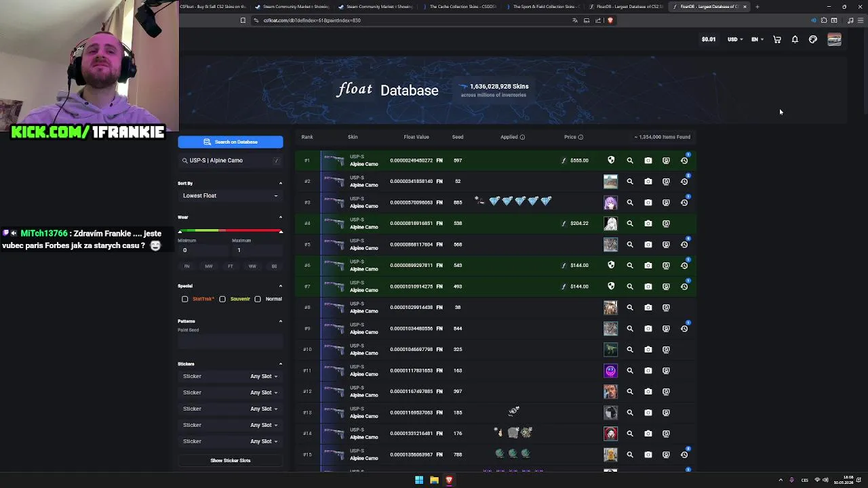Open the Windows Start menu
Image resolution: width=868 pixels, height=488 pixels.
(419, 480)
